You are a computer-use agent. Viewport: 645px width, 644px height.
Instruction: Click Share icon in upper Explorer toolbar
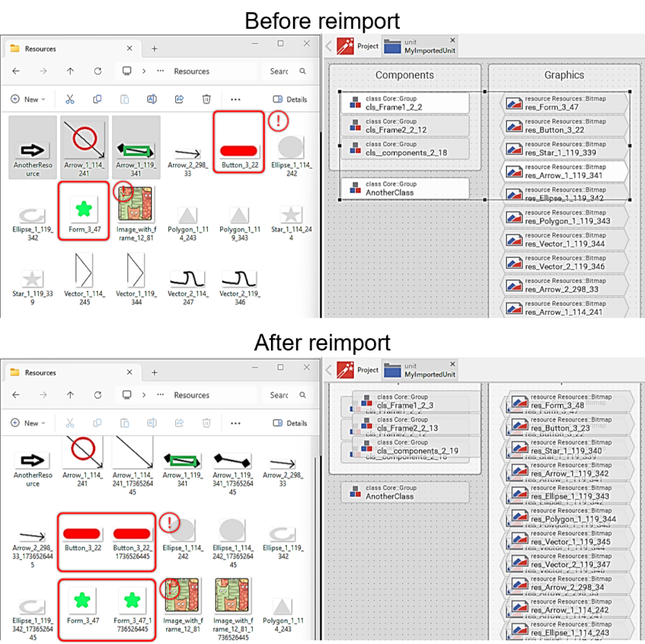(179, 99)
